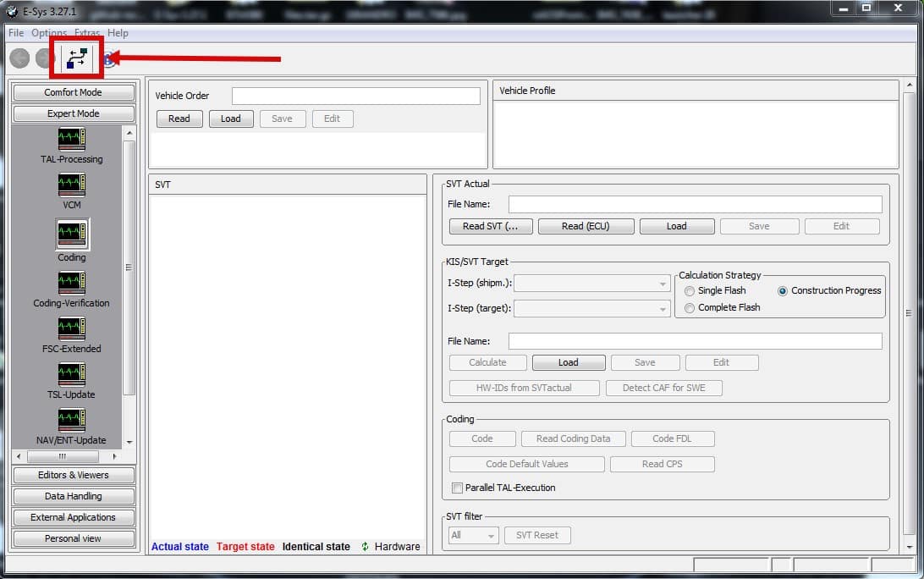Select the Coding module icon

click(72, 234)
